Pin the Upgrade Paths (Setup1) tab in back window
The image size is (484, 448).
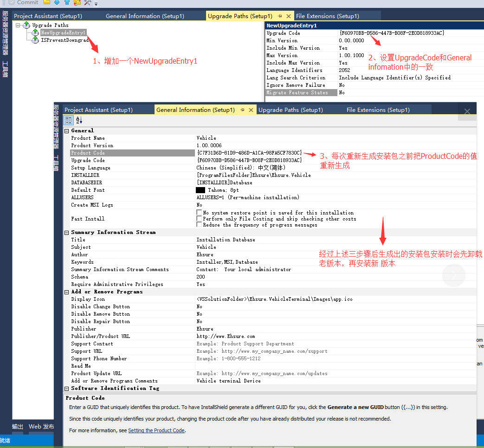click(x=280, y=16)
